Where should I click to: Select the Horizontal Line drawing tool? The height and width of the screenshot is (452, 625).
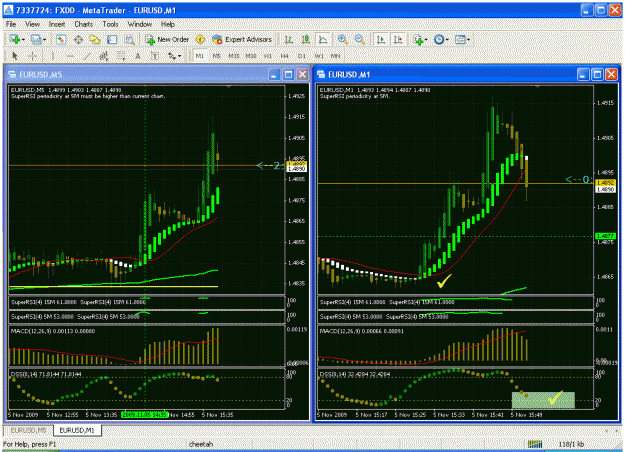(70, 56)
